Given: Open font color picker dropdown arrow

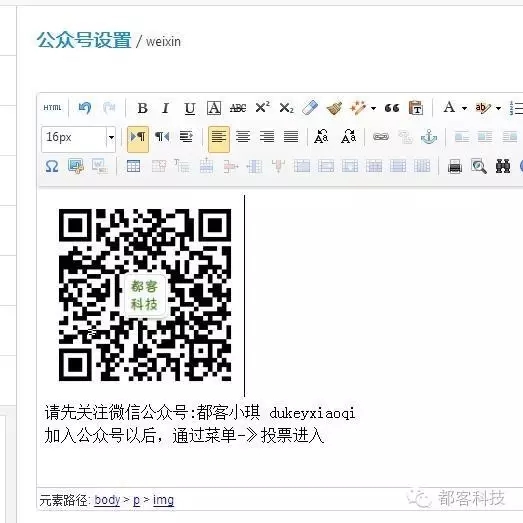Looking at the screenshot, I should pyautogui.click(x=464, y=108).
